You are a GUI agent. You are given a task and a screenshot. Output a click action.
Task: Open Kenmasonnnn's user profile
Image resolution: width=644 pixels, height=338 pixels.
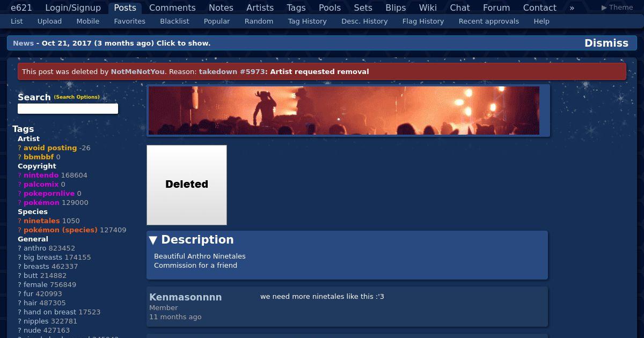click(185, 297)
